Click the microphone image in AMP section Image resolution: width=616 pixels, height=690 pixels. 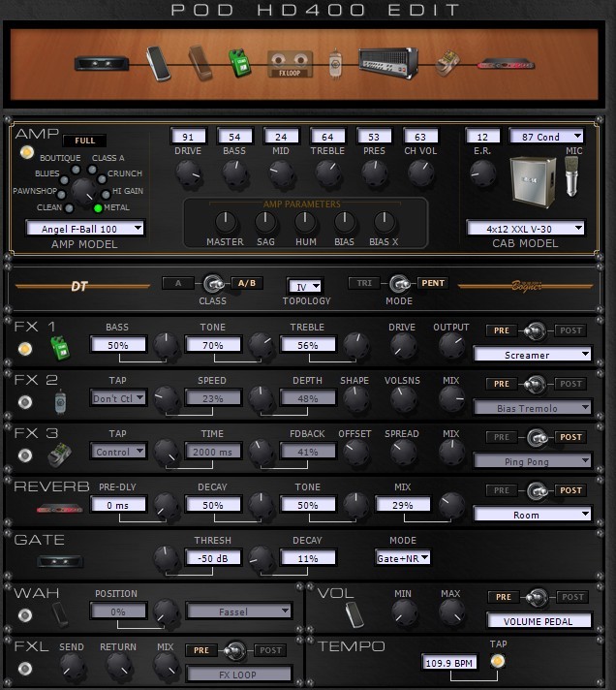(571, 176)
